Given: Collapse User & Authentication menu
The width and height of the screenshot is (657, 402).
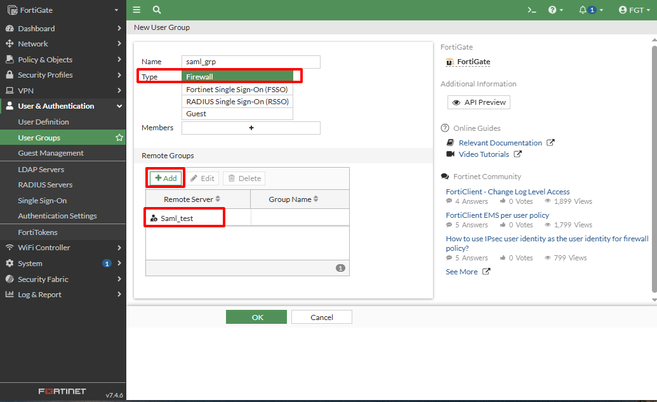Looking at the screenshot, I should (63, 106).
